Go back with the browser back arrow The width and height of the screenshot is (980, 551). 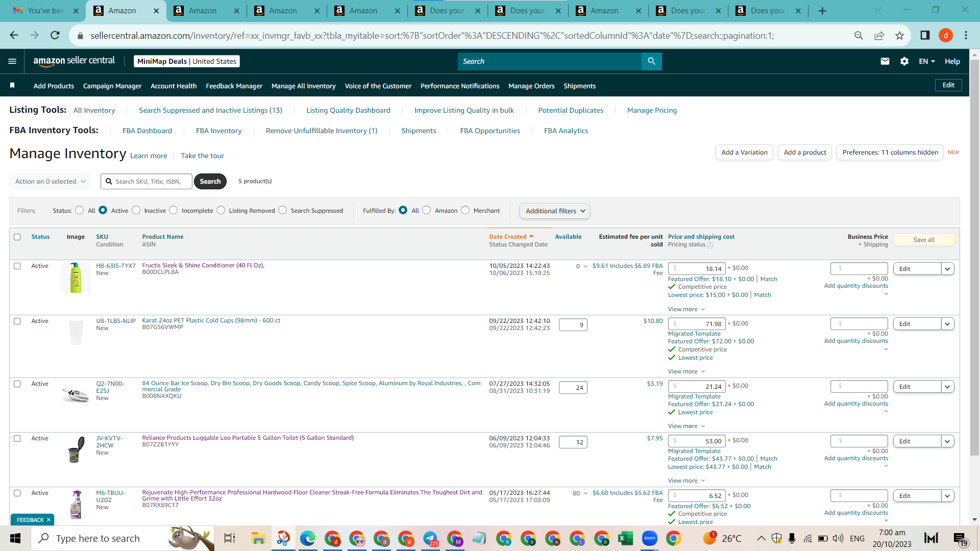(14, 35)
